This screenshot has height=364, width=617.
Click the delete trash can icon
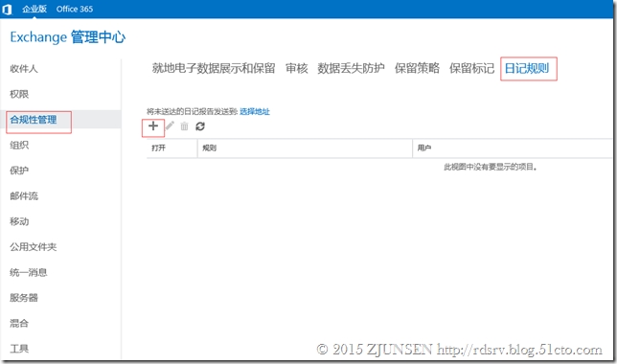click(184, 126)
